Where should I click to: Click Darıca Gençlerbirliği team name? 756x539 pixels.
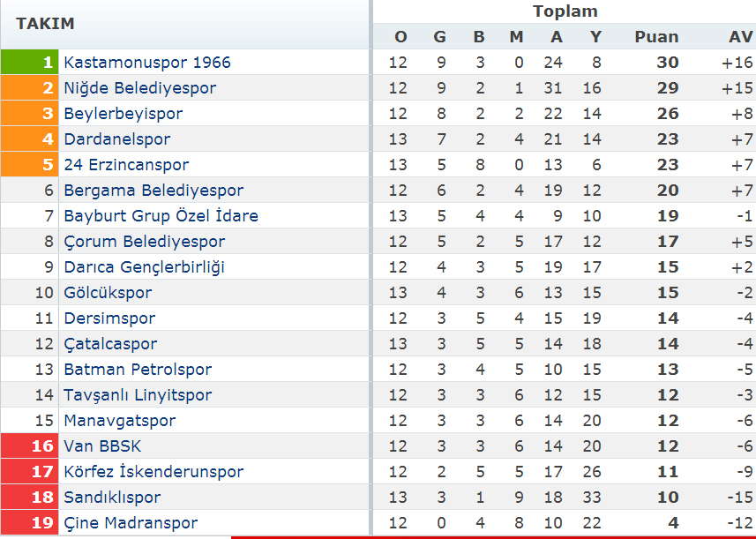(144, 267)
